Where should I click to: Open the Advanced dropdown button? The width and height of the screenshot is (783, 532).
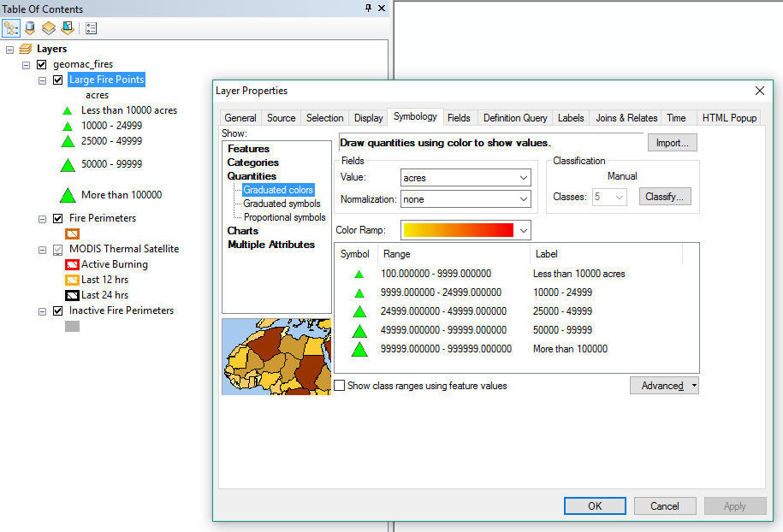[664, 386]
